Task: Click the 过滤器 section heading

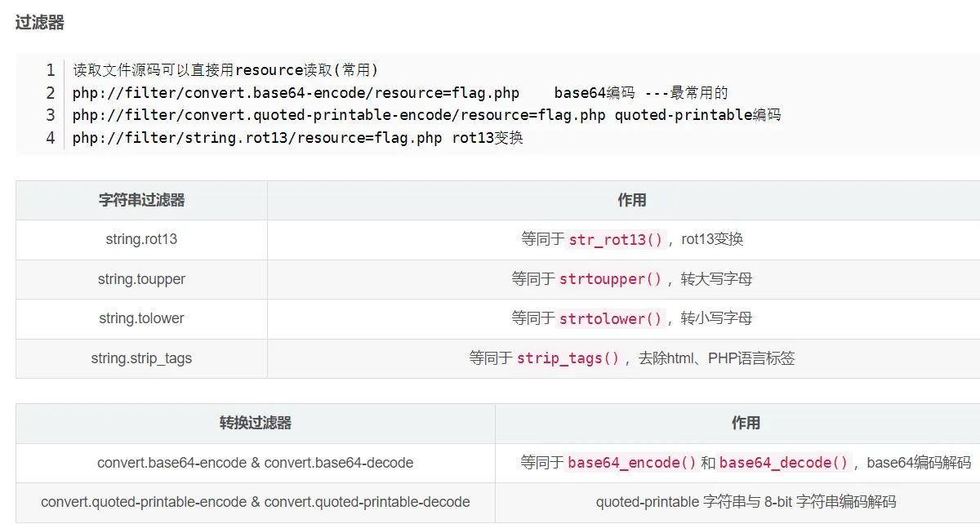Action: [x=39, y=23]
